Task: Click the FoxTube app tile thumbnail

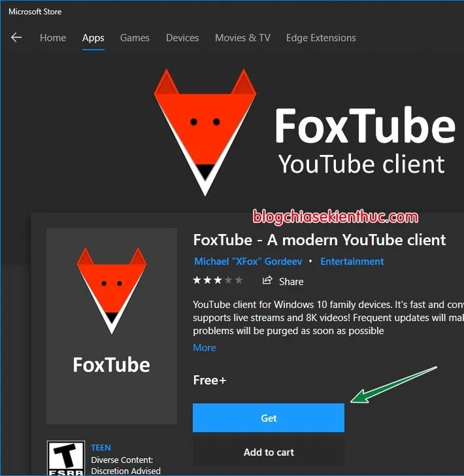Action: (x=112, y=326)
